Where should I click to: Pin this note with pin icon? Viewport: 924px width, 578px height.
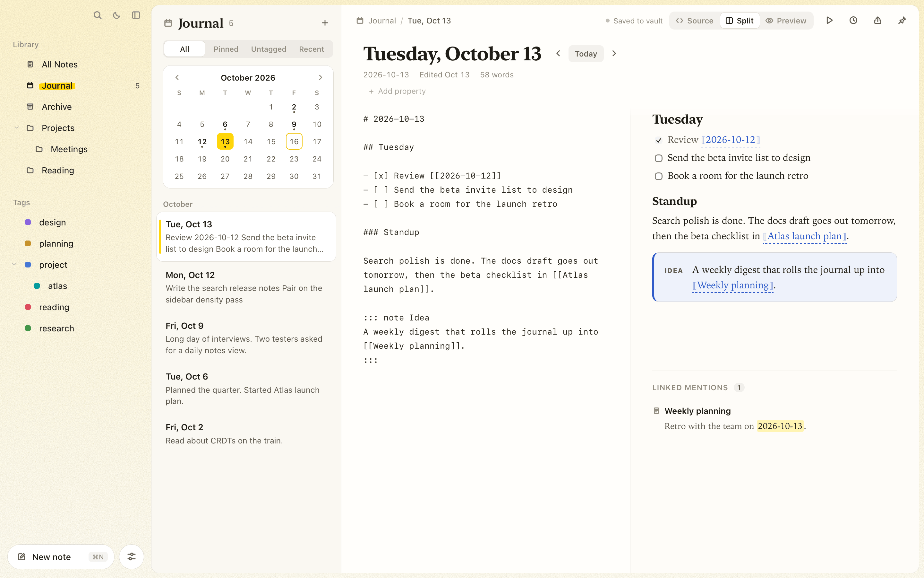[x=902, y=21]
